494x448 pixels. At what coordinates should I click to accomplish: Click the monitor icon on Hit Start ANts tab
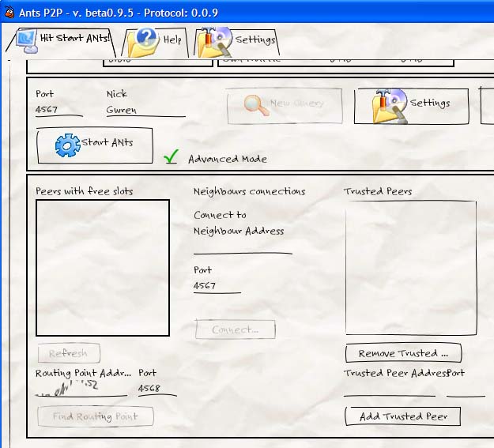[26, 40]
